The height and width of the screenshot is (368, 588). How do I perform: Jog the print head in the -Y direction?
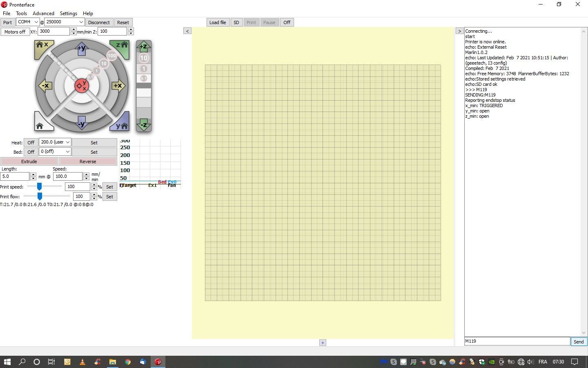tap(82, 123)
